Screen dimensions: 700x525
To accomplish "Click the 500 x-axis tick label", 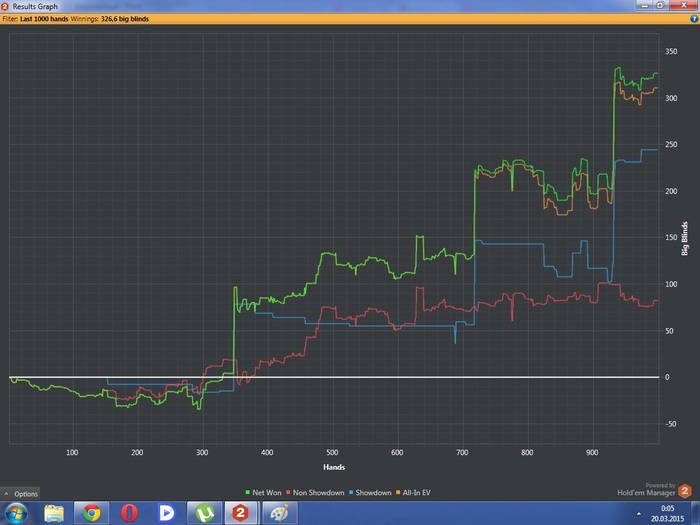I will coord(332,452).
